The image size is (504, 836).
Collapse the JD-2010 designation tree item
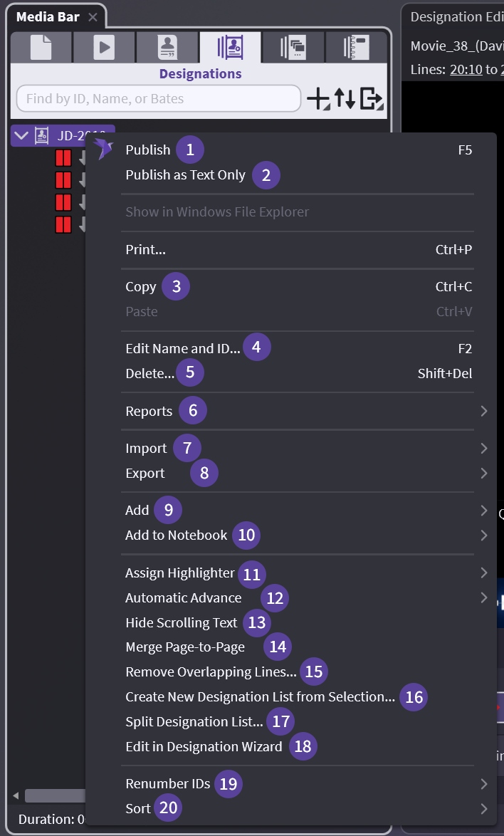click(21, 135)
